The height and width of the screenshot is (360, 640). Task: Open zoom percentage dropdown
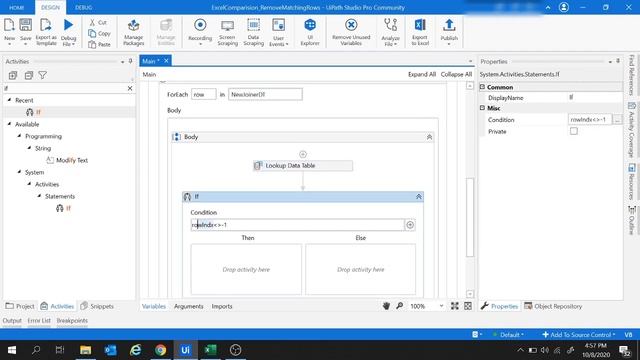point(441,306)
